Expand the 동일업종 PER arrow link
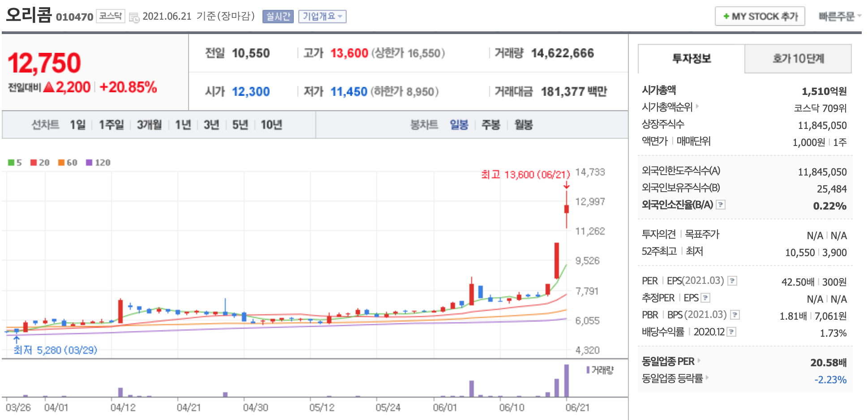 [x=699, y=361]
